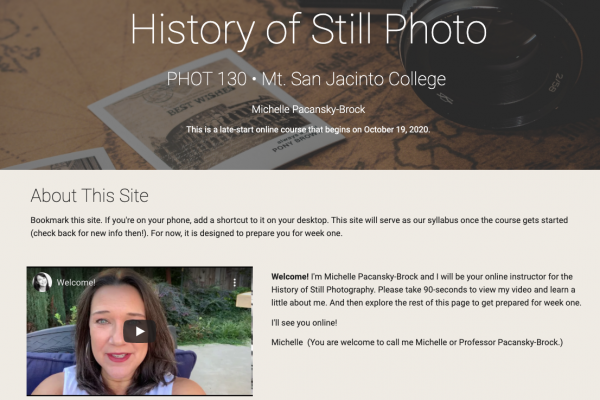
Task: Open the video's three-dot options menu
Action: tap(235, 283)
